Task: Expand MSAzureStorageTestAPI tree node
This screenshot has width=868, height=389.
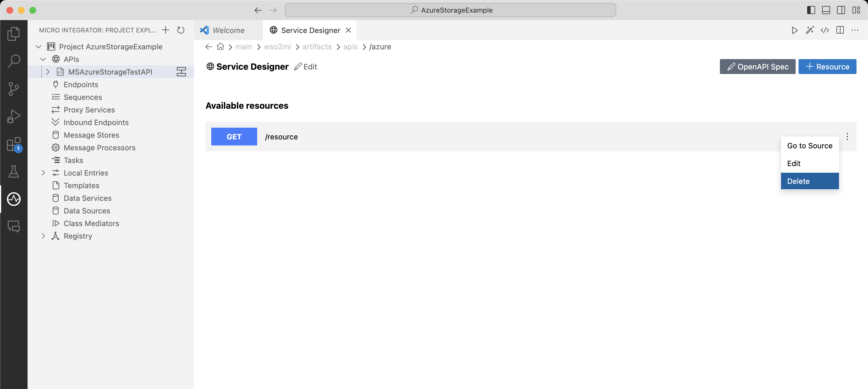Action: pyautogui.click(x=48, y=72)
